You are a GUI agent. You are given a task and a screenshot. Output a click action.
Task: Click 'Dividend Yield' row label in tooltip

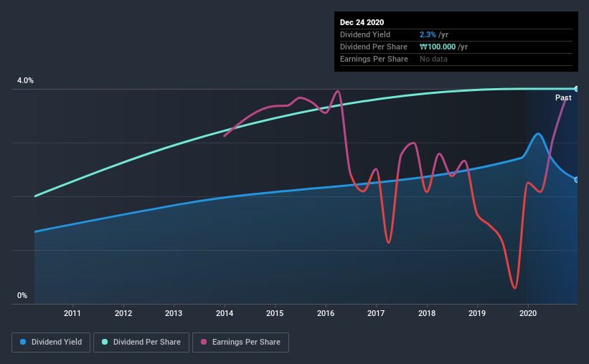pos(365,34)
